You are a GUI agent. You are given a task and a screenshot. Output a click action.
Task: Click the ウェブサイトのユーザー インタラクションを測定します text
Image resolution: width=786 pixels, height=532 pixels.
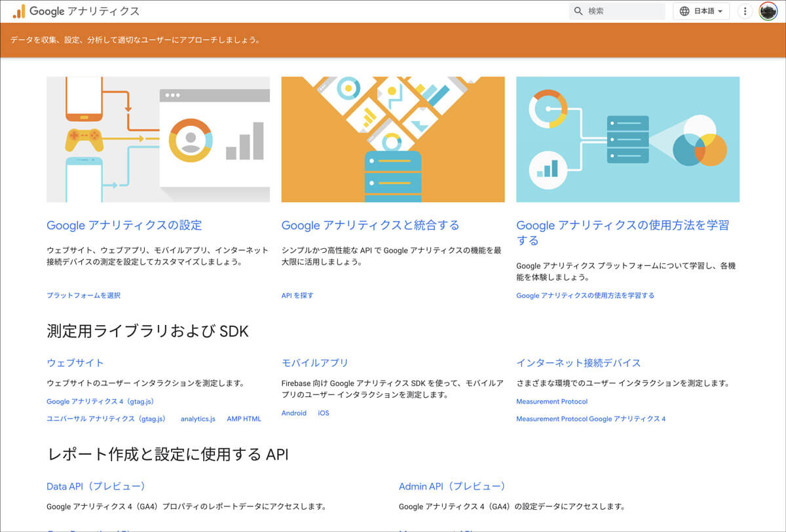(145, 383)
